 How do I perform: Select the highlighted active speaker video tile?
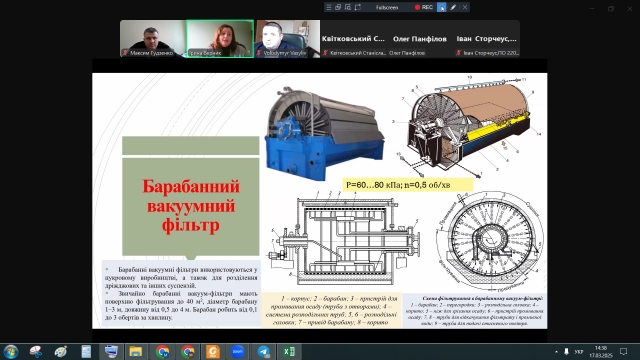pos(220,39)
